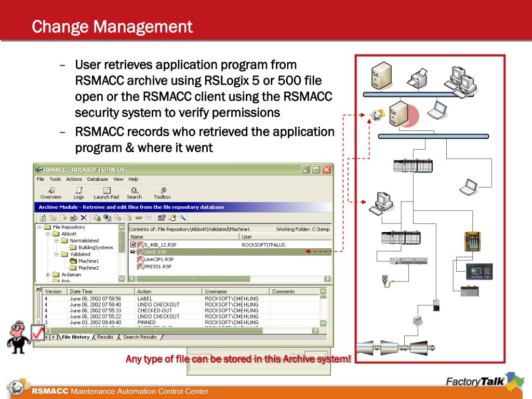Screen dimensions: 532x399
Task: Click the properties window icon in archive toolbar
Action: pyautogui.click(x=162, y=218)
